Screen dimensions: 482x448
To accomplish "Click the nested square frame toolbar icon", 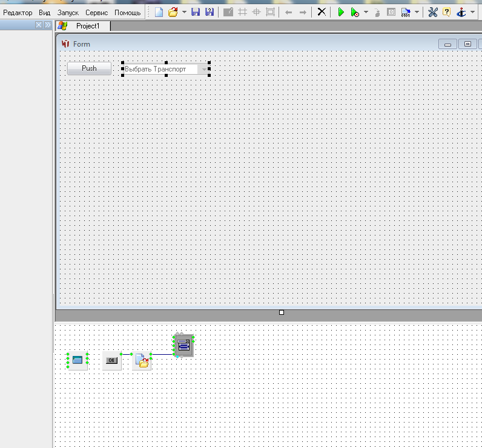I will coord(270,12).
